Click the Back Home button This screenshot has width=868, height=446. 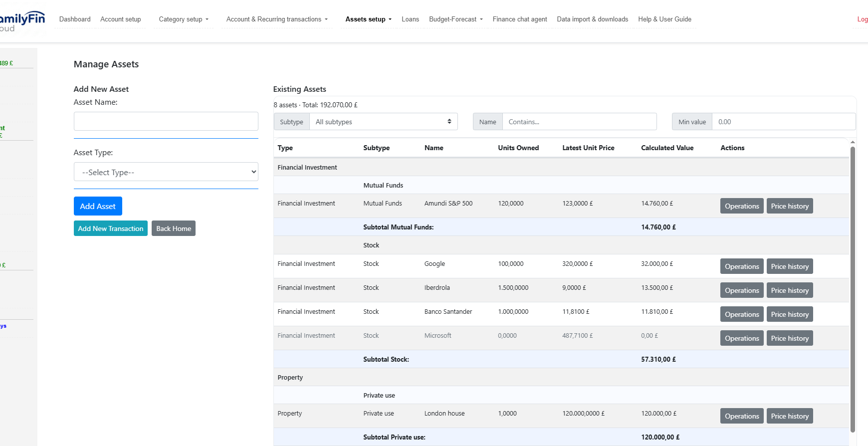click(174, 228)
